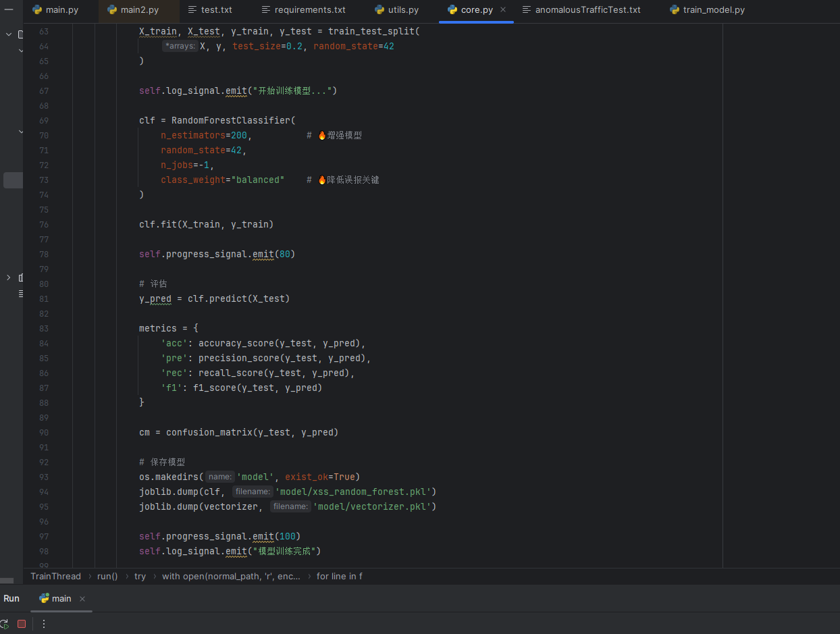Open the utils.py tab

397,10
